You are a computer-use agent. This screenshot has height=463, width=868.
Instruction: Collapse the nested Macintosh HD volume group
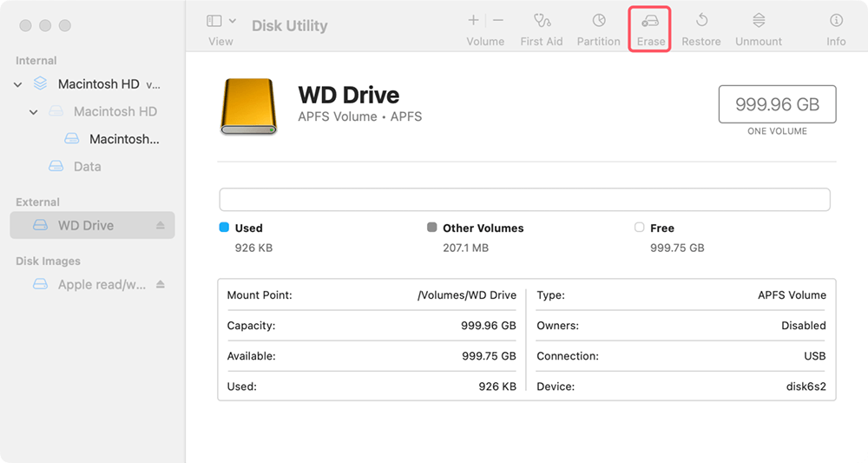pos(33,112)
